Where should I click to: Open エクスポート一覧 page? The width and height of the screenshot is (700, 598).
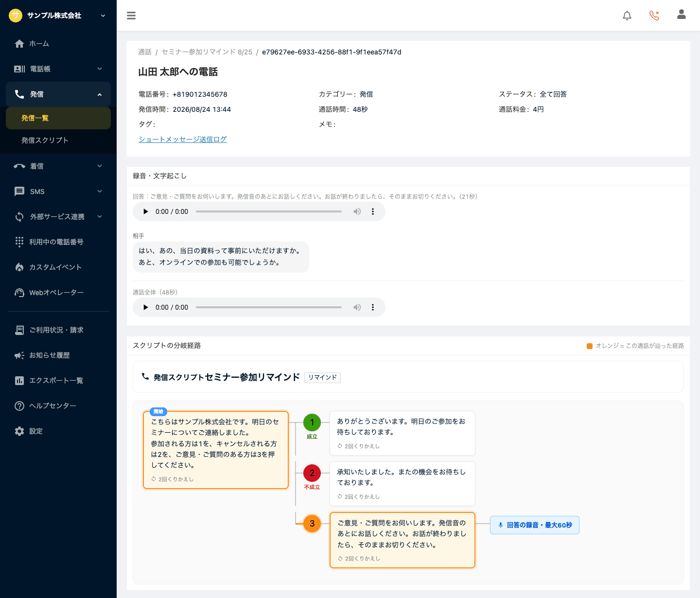(x=58, y=381)
